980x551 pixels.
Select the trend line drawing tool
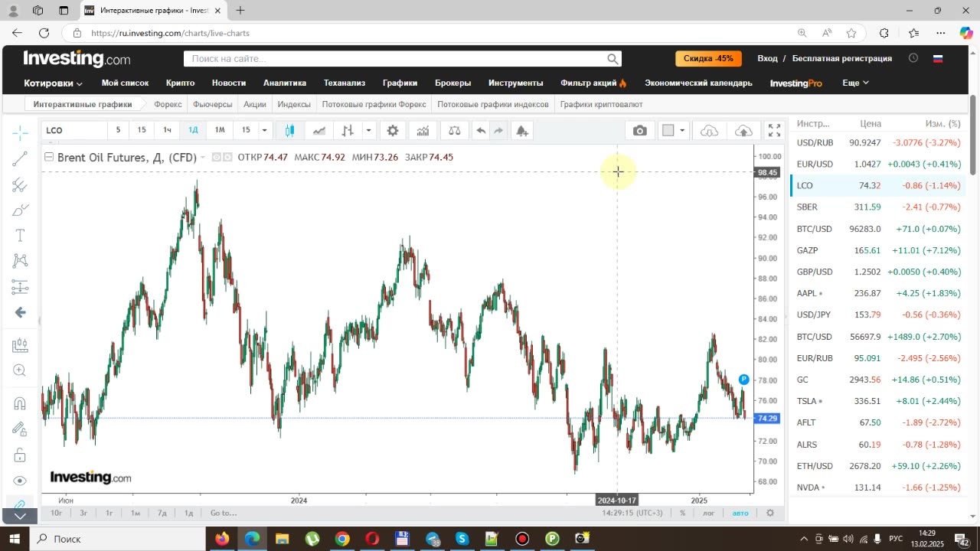[20, 159]
